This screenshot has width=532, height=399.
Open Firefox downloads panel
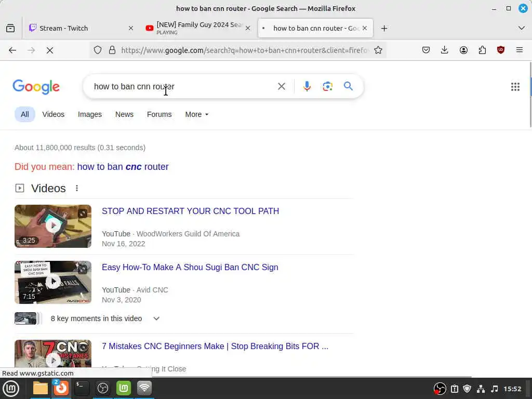click(445, 50)
